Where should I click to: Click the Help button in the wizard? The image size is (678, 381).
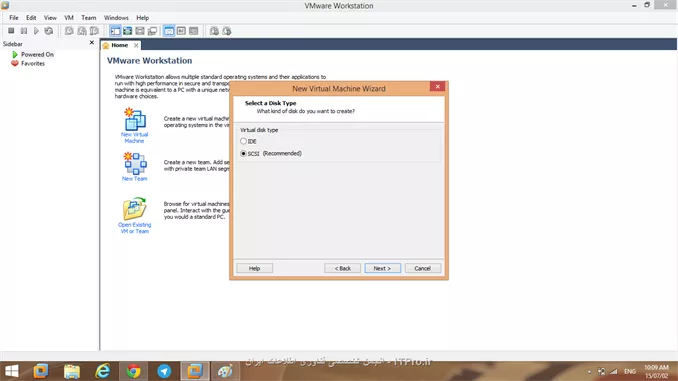[254, 269]
